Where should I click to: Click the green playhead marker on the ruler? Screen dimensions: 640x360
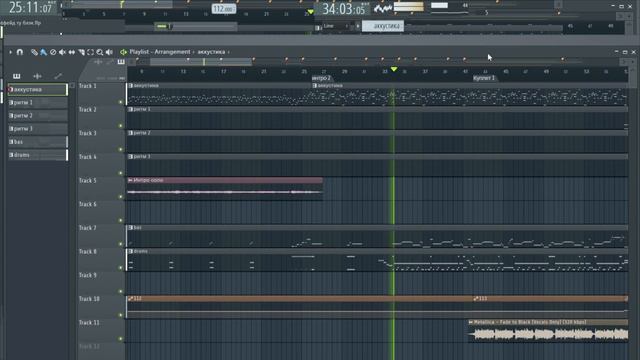coord(394,69)
